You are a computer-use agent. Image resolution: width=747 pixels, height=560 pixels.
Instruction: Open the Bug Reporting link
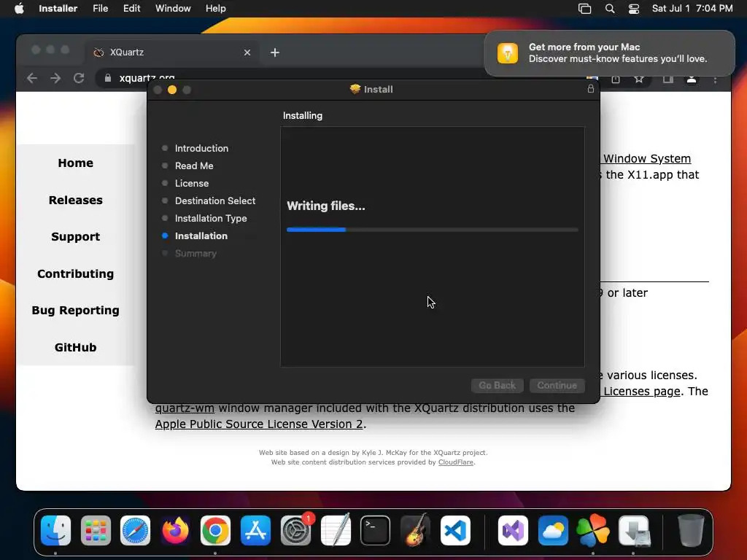(75, 311)
